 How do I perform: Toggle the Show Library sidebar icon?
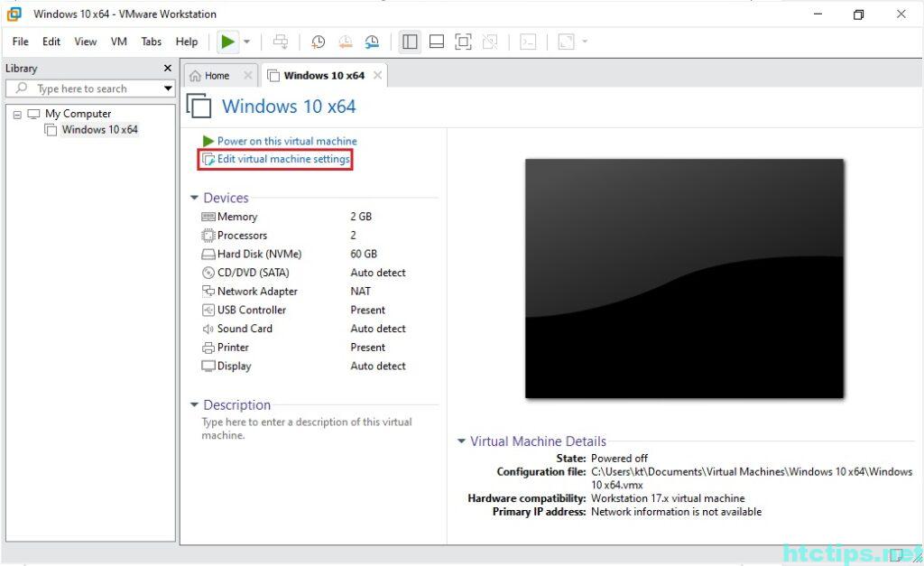(x=410, y=42)
